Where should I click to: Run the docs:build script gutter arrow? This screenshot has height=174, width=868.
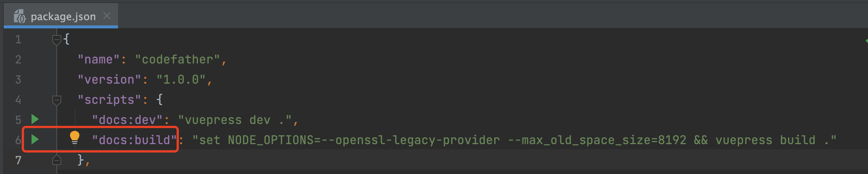35,140
